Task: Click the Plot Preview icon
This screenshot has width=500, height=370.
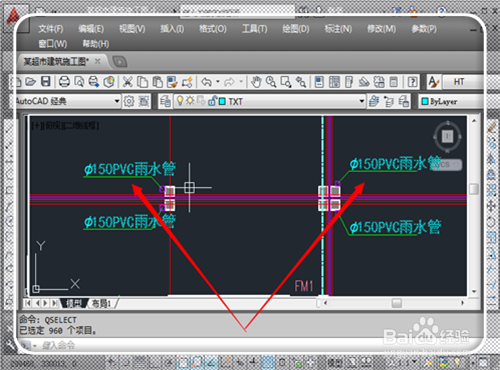Action: 79,82
